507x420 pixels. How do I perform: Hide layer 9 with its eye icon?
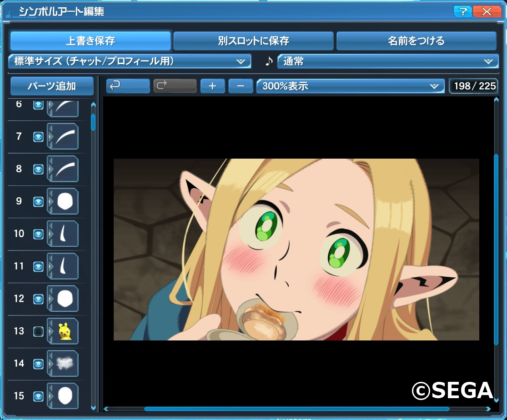(x=38, y=202)
